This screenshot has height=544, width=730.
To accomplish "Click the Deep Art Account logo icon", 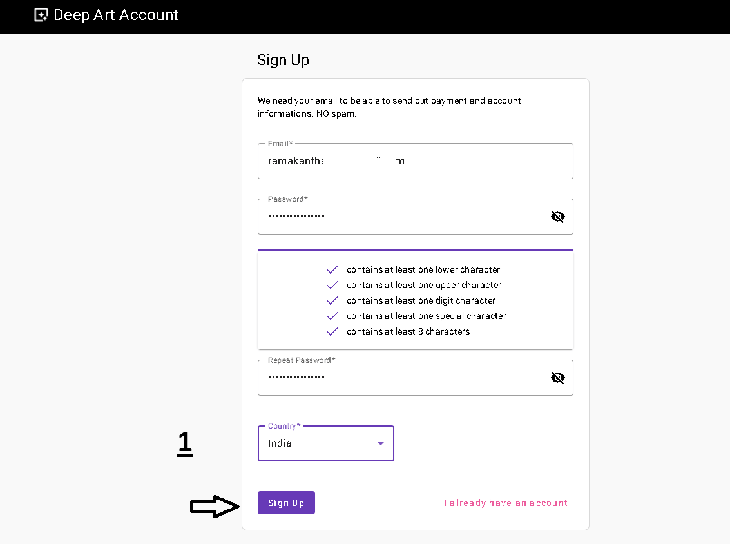I will click(x=41, y=15).
